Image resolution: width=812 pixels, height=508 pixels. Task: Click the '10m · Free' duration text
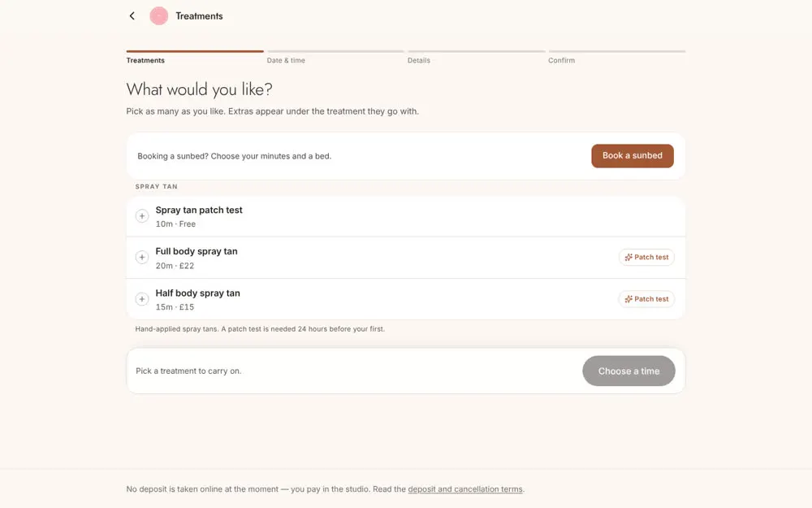pos(175,224)
